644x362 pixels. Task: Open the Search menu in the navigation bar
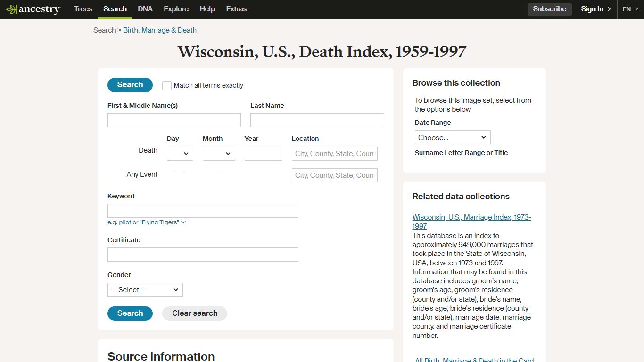point(115,9)
